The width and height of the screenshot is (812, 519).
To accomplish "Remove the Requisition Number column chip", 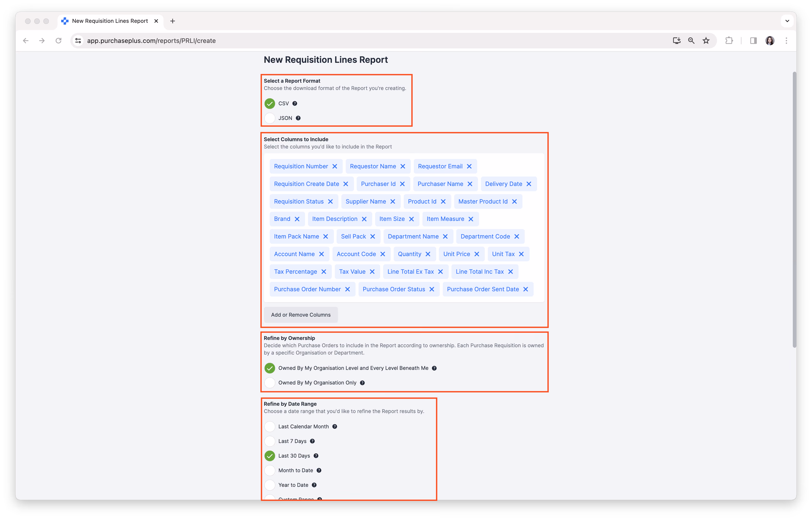I will (x=334, y=166).
